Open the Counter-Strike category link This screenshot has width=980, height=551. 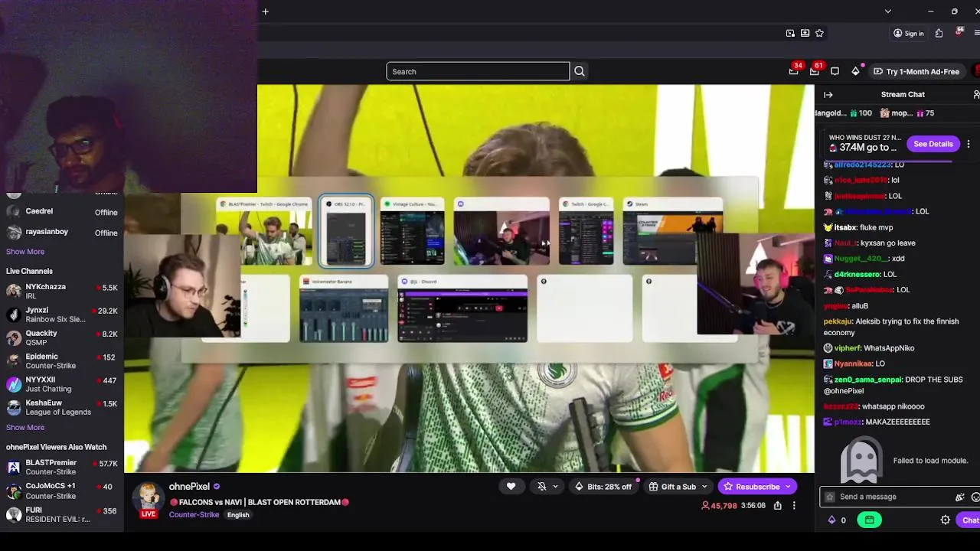pyautogui.click(x=194, y=515)
